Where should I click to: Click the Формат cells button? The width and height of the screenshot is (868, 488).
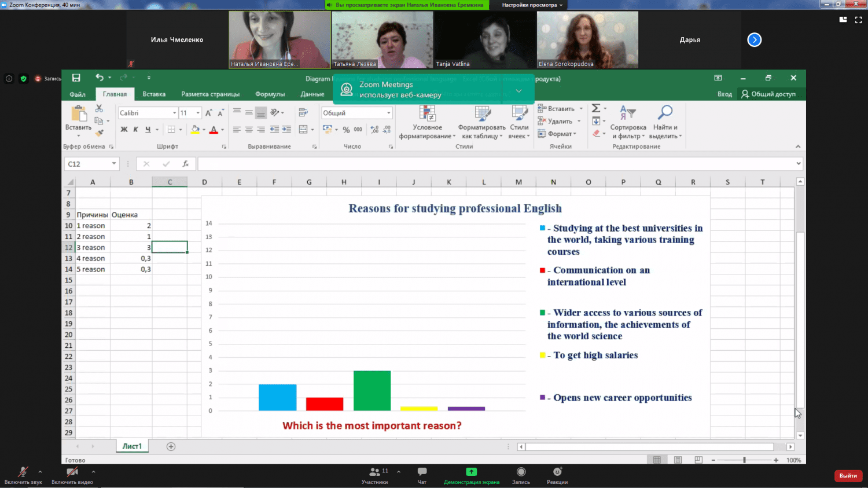coord(557,134)
